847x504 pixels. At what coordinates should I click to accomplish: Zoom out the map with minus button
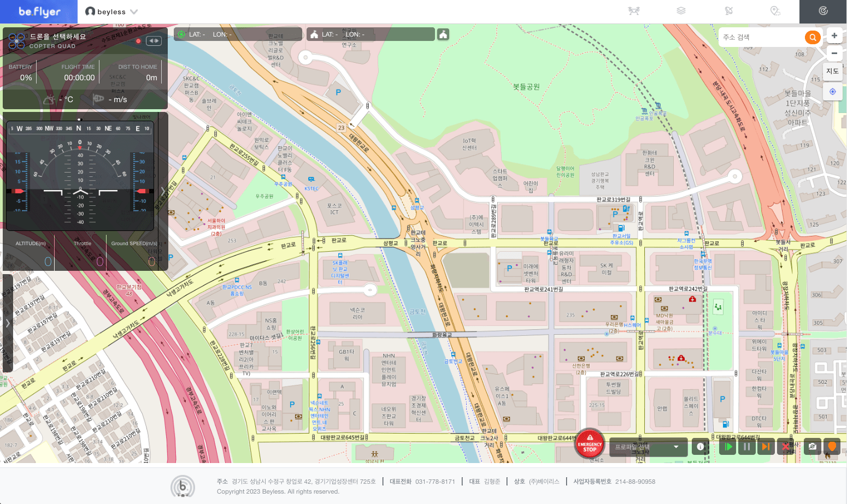[834, 53]
